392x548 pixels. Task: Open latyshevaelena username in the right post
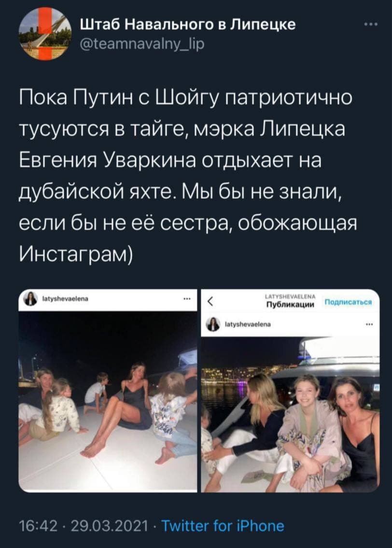(247, 324)
